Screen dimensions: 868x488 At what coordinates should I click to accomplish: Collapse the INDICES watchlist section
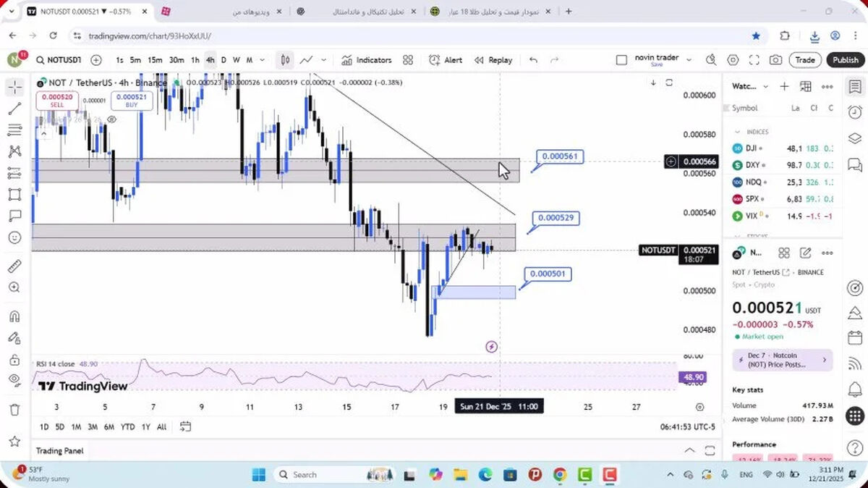(x=738, y=132)
